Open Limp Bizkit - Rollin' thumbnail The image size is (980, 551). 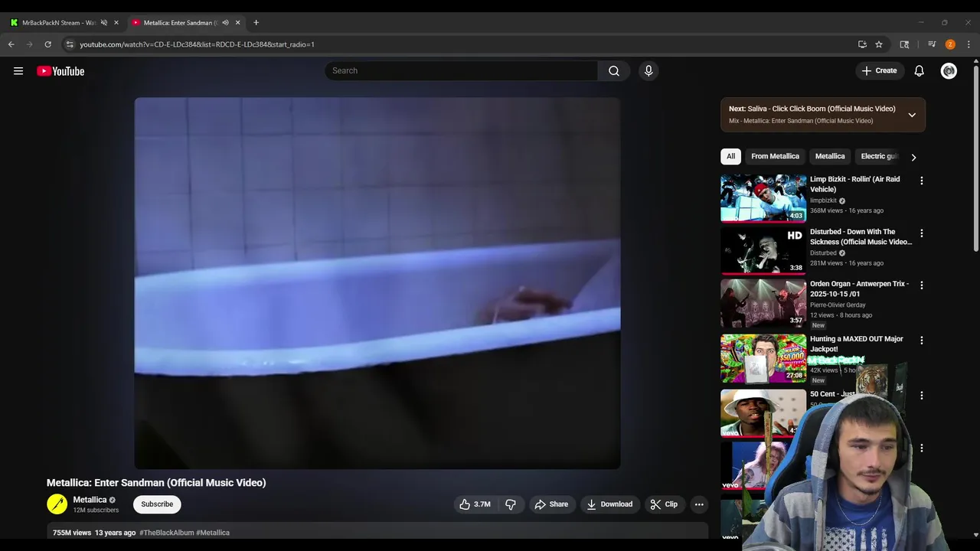(x=763, y=198)
